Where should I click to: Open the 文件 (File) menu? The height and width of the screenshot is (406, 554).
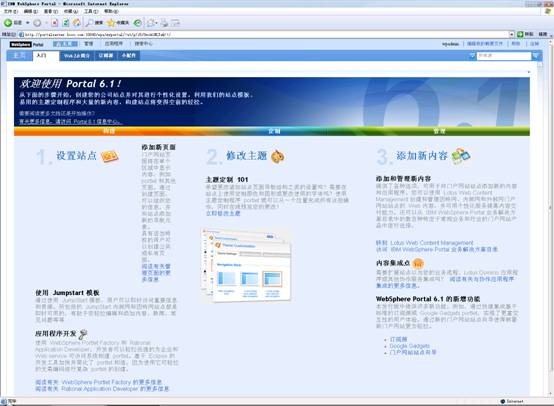point(11,11)
